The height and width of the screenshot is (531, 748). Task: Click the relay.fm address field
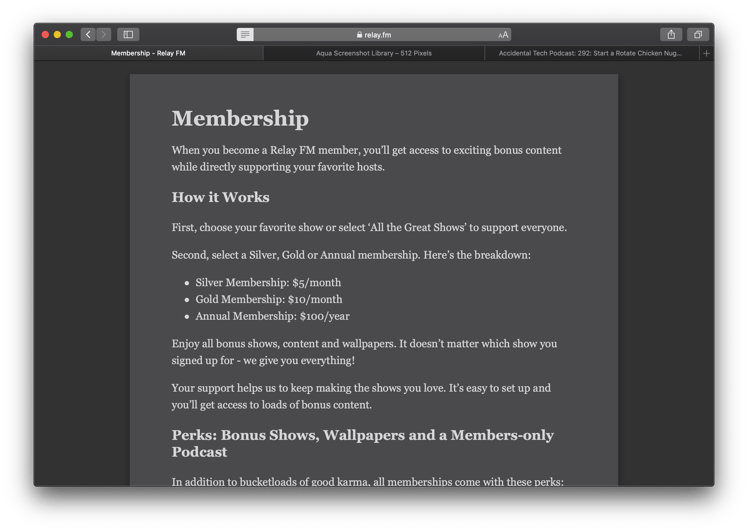(374, 34)
